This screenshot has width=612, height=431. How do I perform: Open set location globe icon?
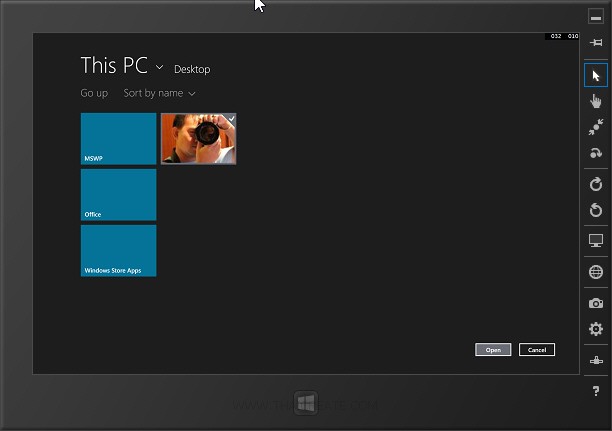(x=596, y=272)
